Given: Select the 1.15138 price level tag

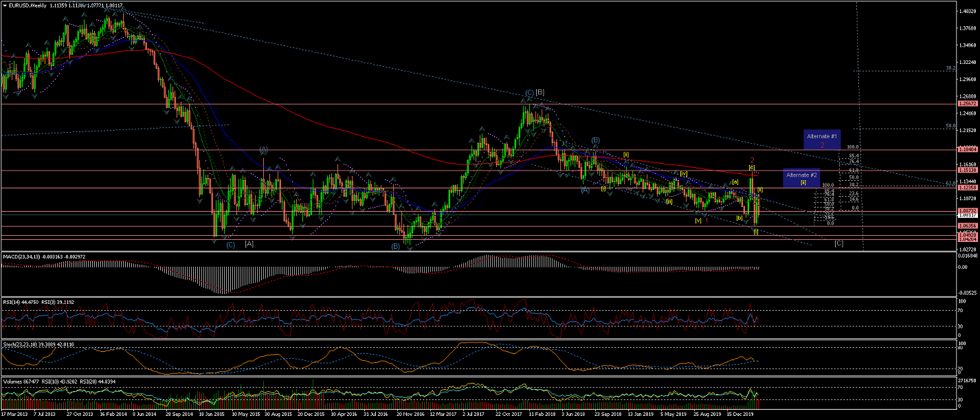Looking at the screenshot, I should (x=968, y=170).
